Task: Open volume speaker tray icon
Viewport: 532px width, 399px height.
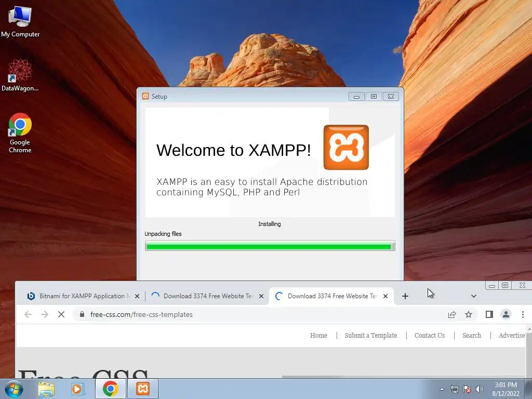Action: (480, 389)
